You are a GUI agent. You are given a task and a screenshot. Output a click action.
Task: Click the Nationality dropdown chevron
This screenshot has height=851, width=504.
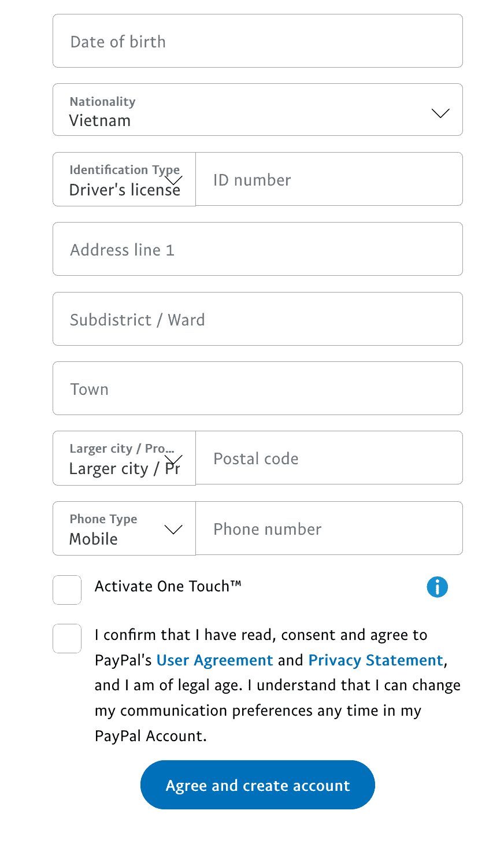pos(440,113)
